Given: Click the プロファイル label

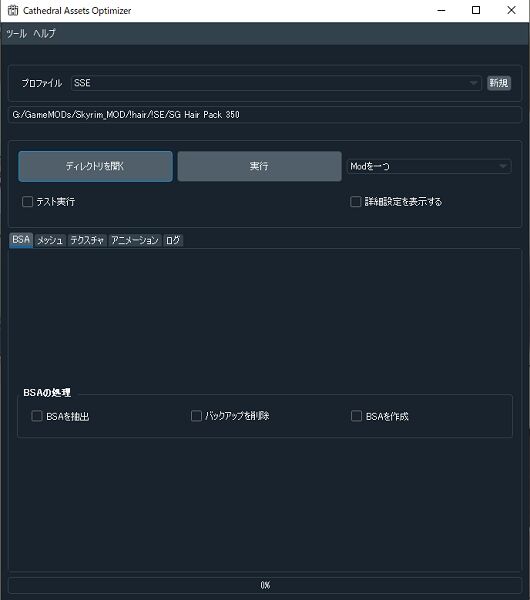Looking at the screenshot, I should (x=42, y=83).
